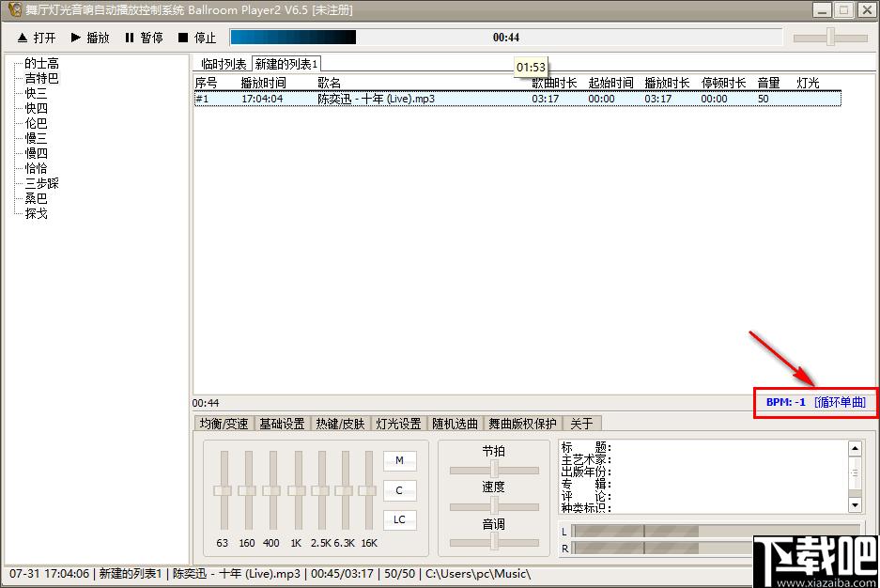Click the 打开 open button
Screen dimensions: 880x588
37,38
